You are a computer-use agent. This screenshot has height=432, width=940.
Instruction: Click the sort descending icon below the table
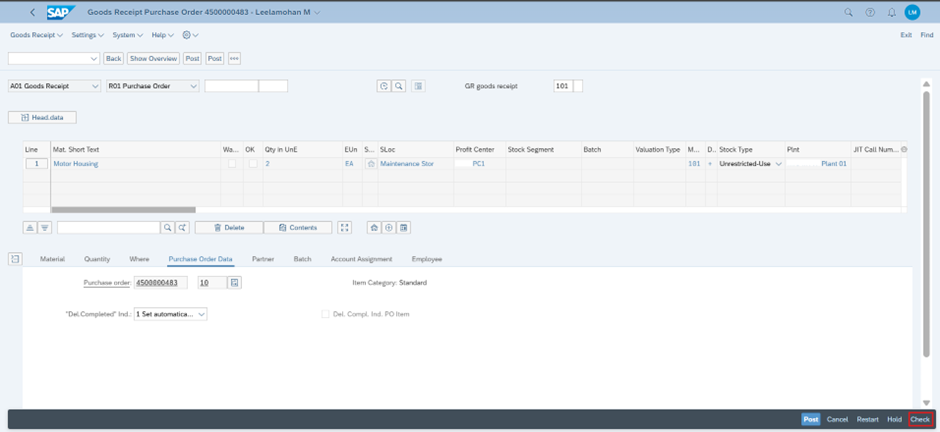pyautogui.click(x=45, y=228)
